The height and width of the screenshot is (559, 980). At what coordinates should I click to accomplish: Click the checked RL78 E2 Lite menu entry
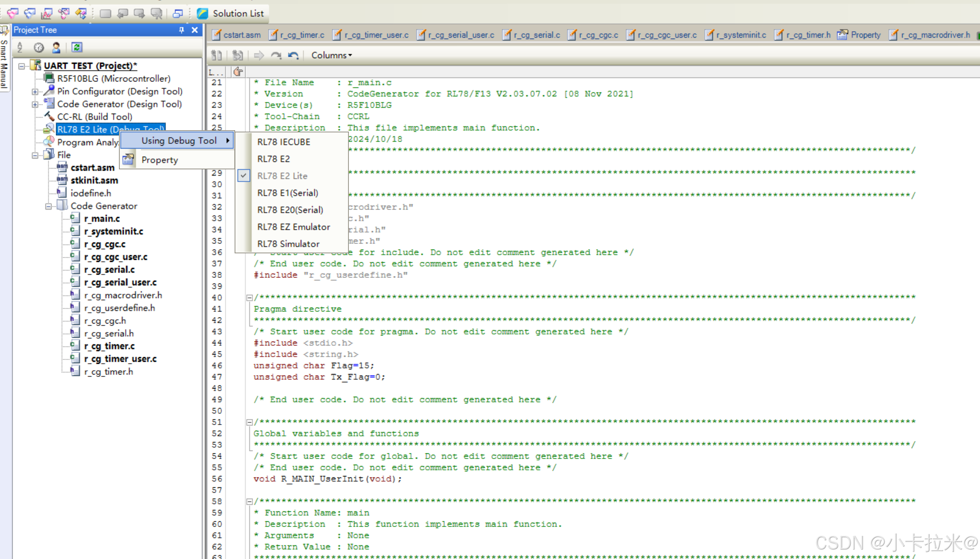click(x=282, y=176)
